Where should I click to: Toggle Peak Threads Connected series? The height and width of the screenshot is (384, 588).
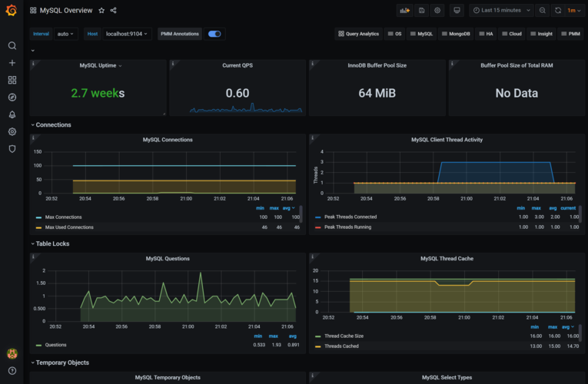pyautogui.click(x=350, y=217)
